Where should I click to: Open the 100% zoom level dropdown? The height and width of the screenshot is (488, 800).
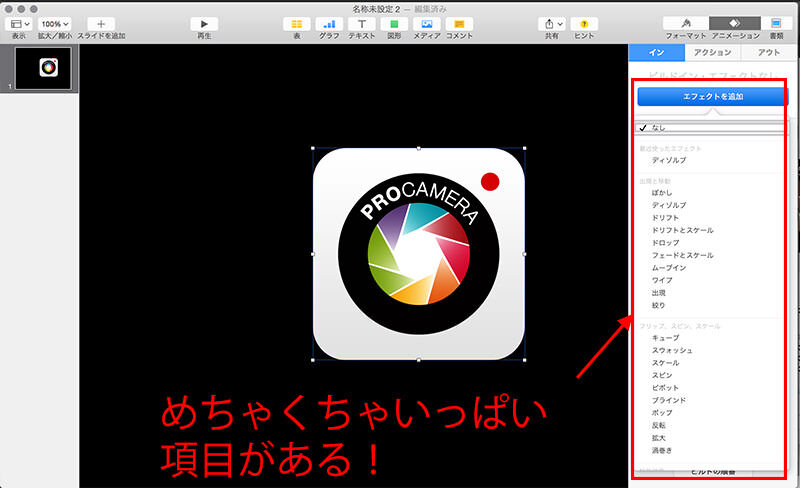tap(55, 24)
